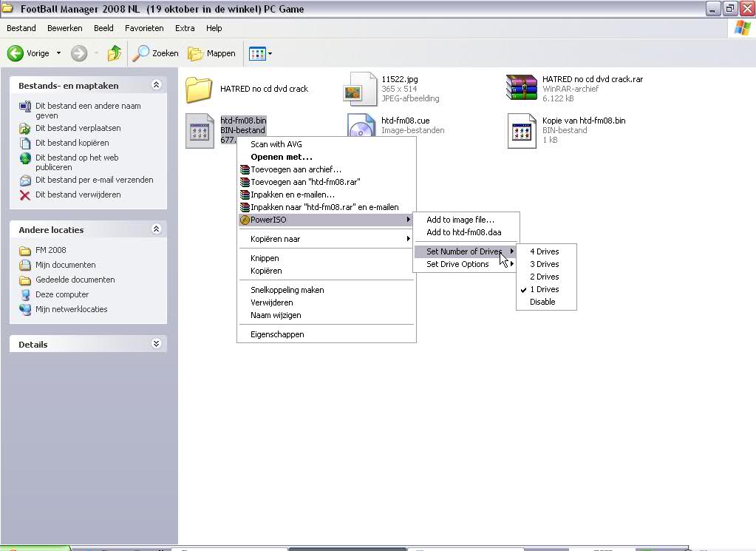Expand the Details panel
The width and height of the screenshot is (756, 551).
click(x=156, y=344)
